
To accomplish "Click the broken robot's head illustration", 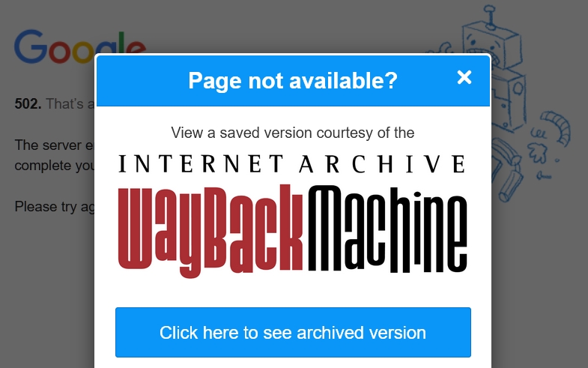I will (x=491, y=45).
